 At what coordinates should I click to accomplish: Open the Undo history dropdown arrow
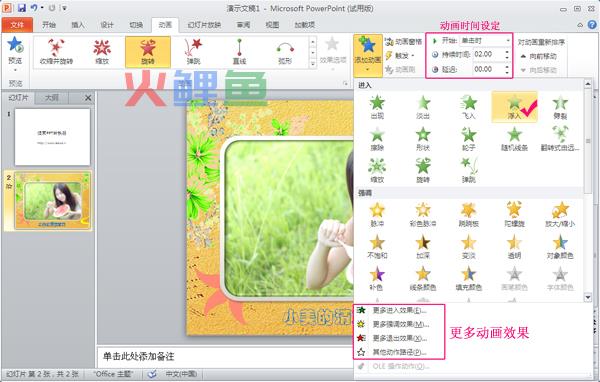tap(42, 8)
